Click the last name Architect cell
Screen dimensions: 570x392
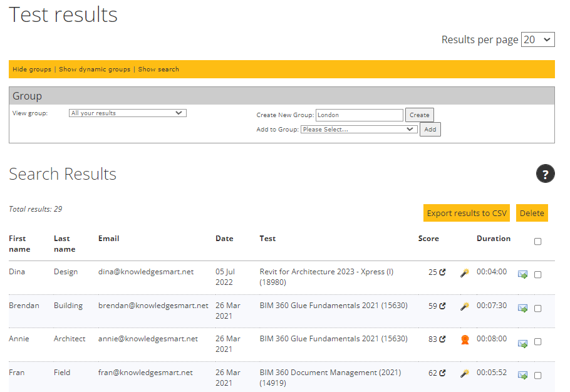[70, 339]
